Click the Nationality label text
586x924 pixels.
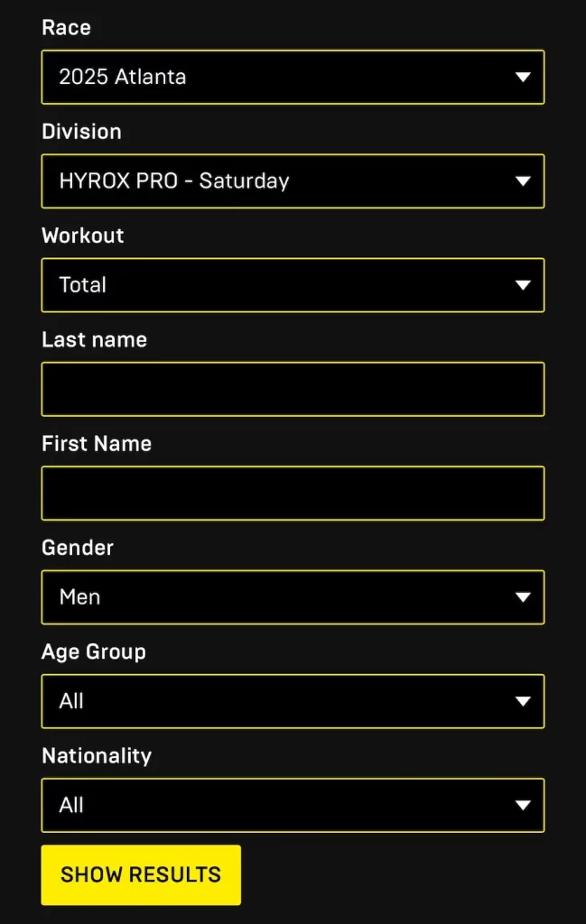[97, 755]
